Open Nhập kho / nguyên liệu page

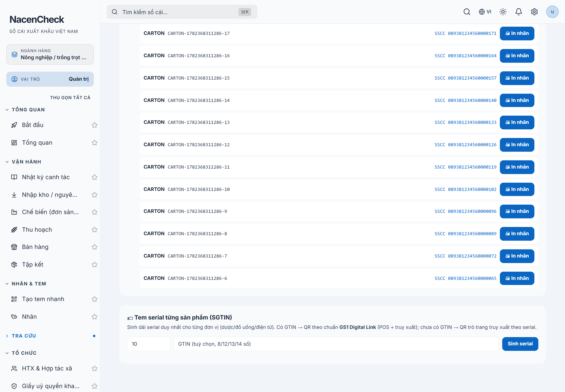(x=49, y=195)
